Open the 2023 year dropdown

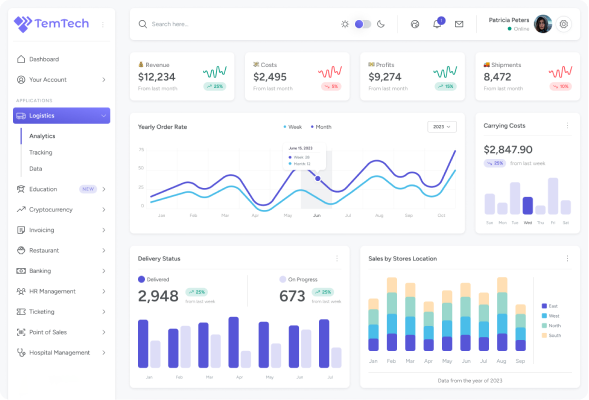442,127
